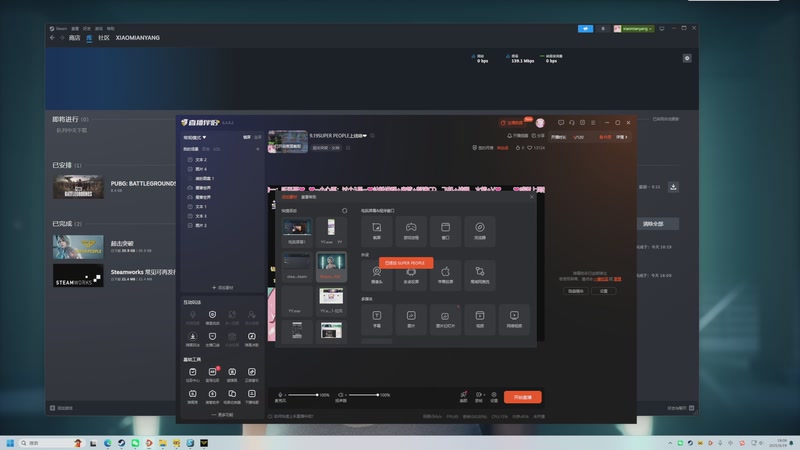Image resolution: width=800 pixels, height=450 pixels.
Task: Switch to the second tab in source dialog
Action: (309, 197)
